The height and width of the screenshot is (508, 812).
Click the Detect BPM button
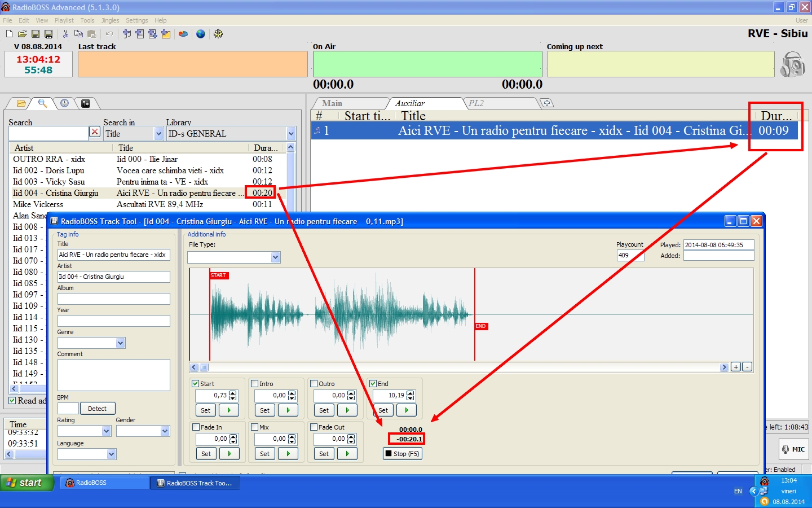coord(98,409)
